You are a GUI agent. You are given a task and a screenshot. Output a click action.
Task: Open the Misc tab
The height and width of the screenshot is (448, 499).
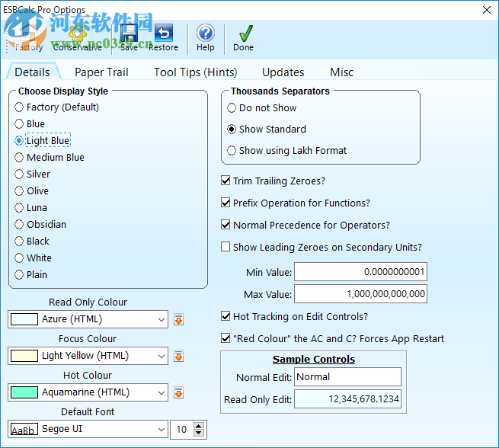(341, 72)
